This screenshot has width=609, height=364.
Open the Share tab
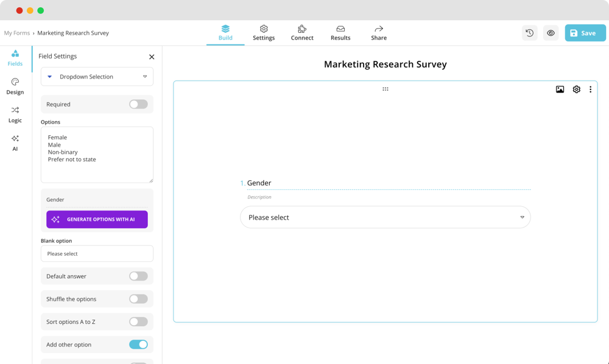(378, 33)
